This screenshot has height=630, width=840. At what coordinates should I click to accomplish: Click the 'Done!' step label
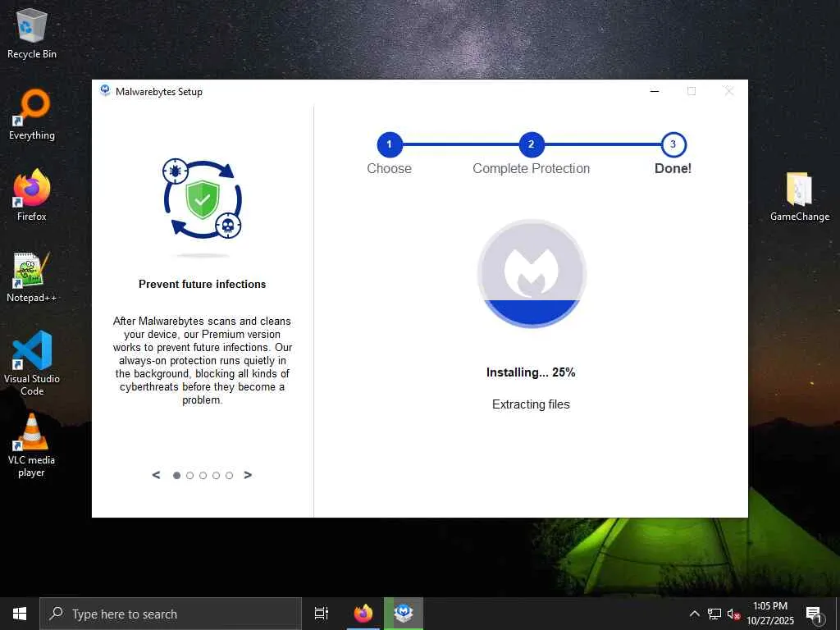673,168
